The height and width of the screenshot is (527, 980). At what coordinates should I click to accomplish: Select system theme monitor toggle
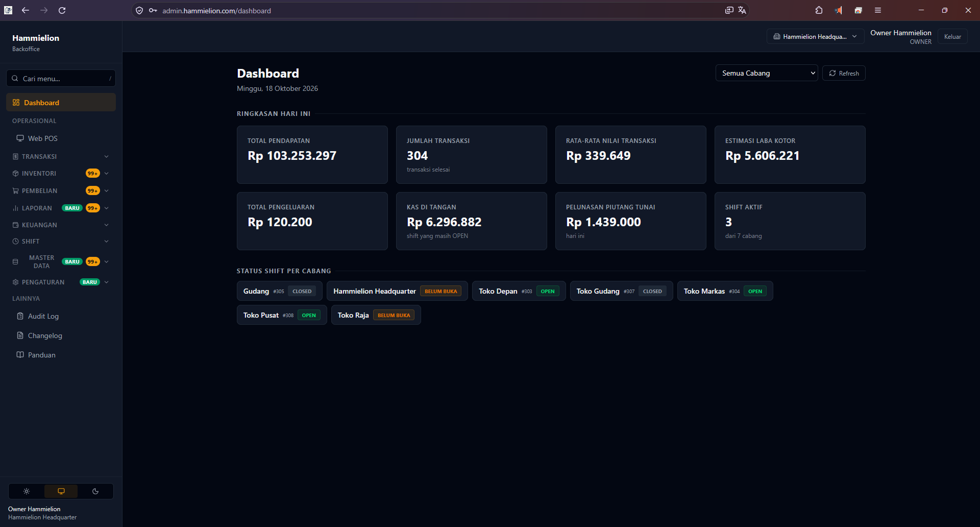(x=61, y=491)
